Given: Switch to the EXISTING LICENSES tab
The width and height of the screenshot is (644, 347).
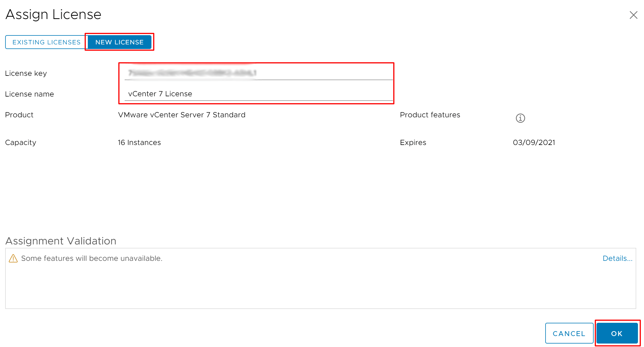Looking at the screenshot, I should pos(46,42).
